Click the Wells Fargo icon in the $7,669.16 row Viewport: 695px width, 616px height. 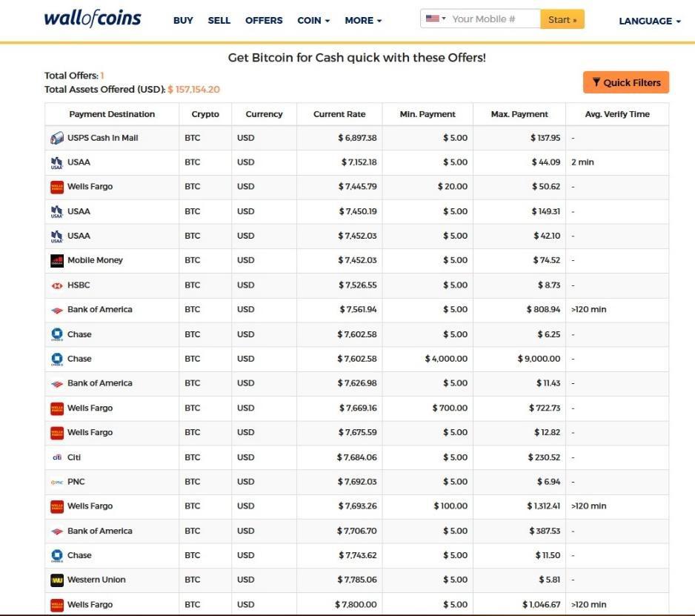point(57,408)
